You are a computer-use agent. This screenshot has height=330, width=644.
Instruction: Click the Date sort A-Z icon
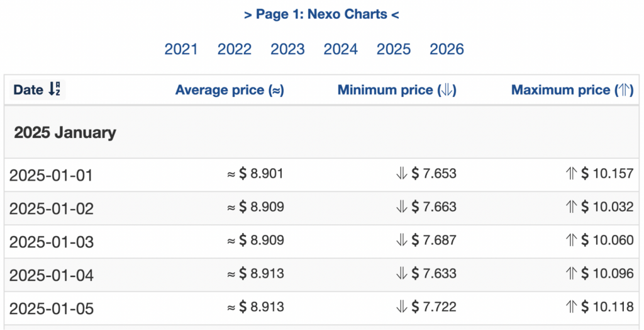[x=55, y=89]
